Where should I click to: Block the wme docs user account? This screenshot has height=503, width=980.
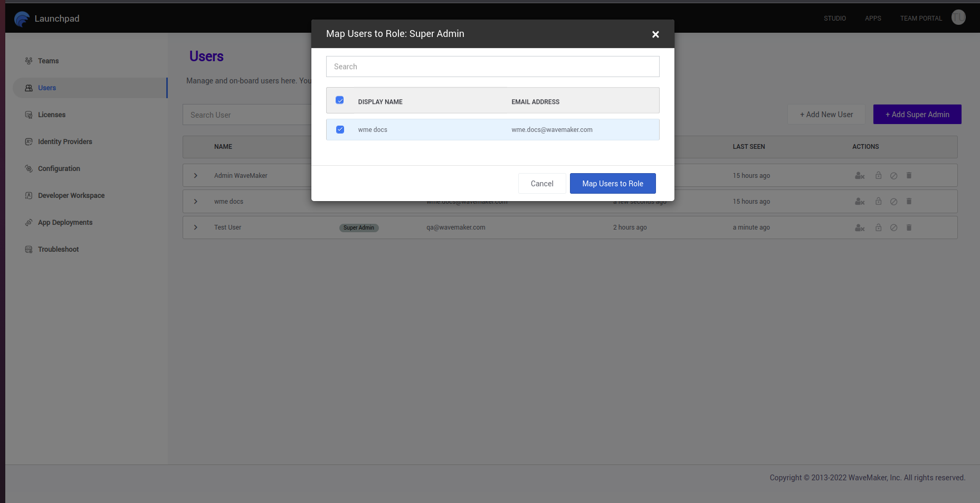click(x=894, y=201)
